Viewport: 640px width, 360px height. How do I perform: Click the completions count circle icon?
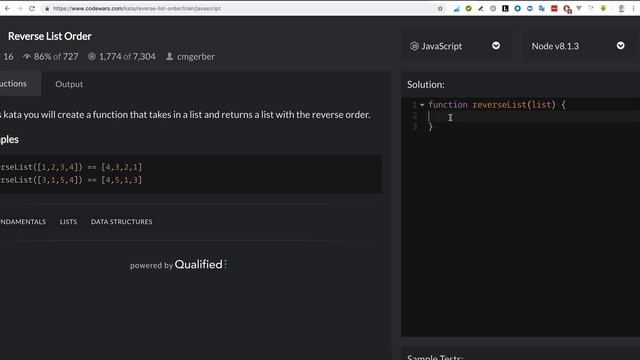(92, 57)
